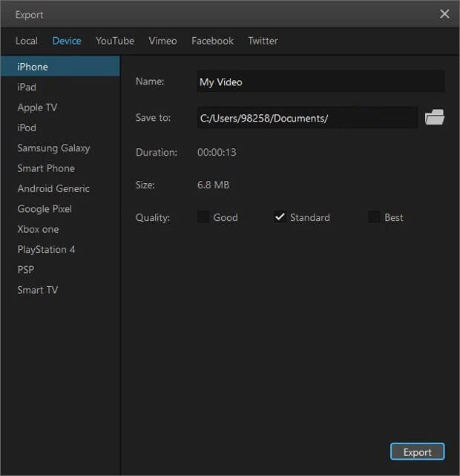460x476 pixels.
Task: Select PSP in device list
Action: tap(60, 270)
